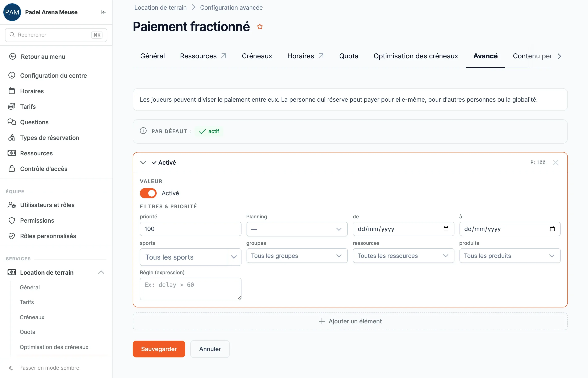Collapse the Location de terrain section

[x=101, y=272]
